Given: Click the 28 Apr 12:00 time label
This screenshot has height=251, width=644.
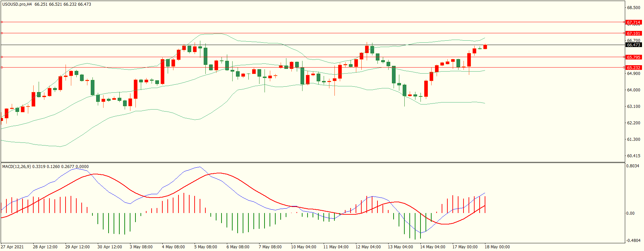Looking at the screenshot, I should [x=45, y=247].
